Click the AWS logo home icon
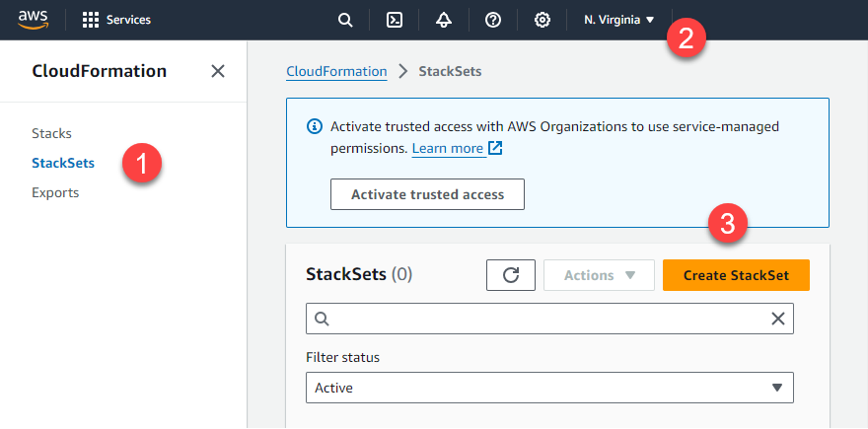868x429 pixels. tap(34, 19)
